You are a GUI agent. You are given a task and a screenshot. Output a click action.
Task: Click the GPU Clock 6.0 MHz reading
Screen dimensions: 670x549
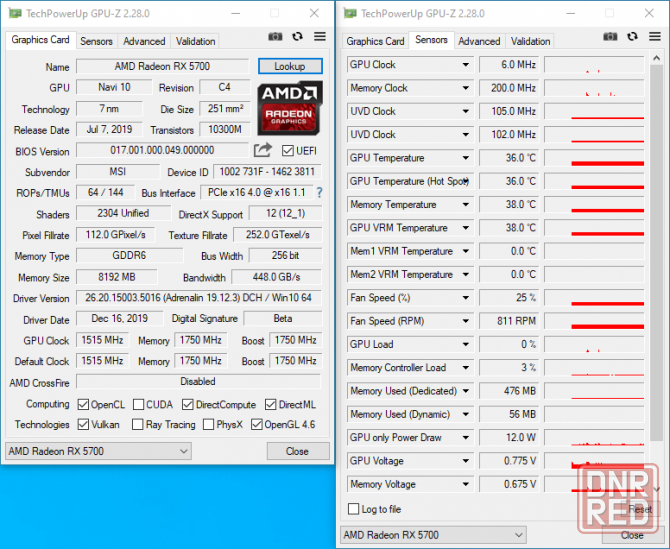509,65
